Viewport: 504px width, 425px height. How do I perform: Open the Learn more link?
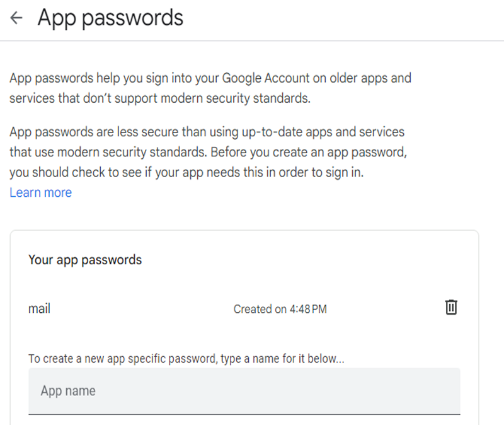[40, 192]
